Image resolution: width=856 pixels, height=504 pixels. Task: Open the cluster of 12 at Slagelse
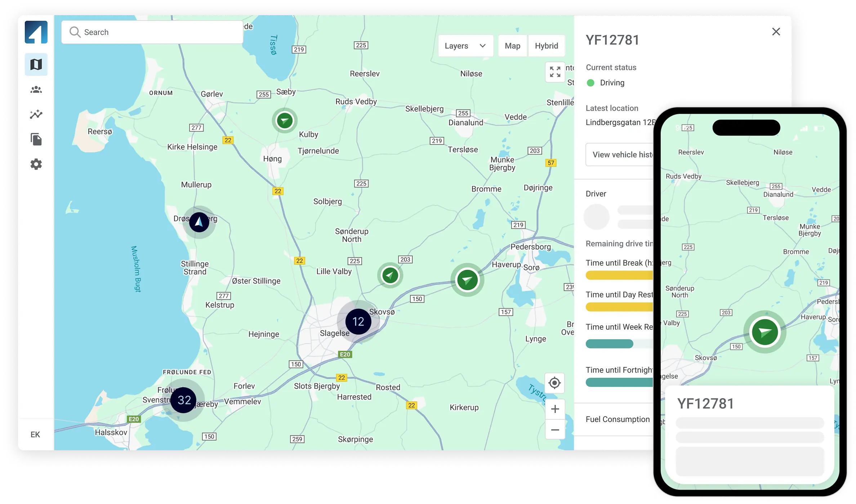point(358,322)
